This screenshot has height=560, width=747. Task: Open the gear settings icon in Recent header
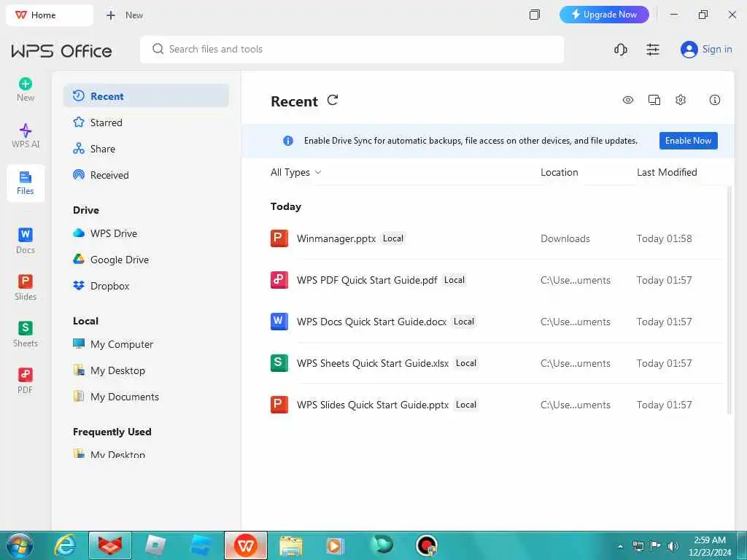coord(681,100)
